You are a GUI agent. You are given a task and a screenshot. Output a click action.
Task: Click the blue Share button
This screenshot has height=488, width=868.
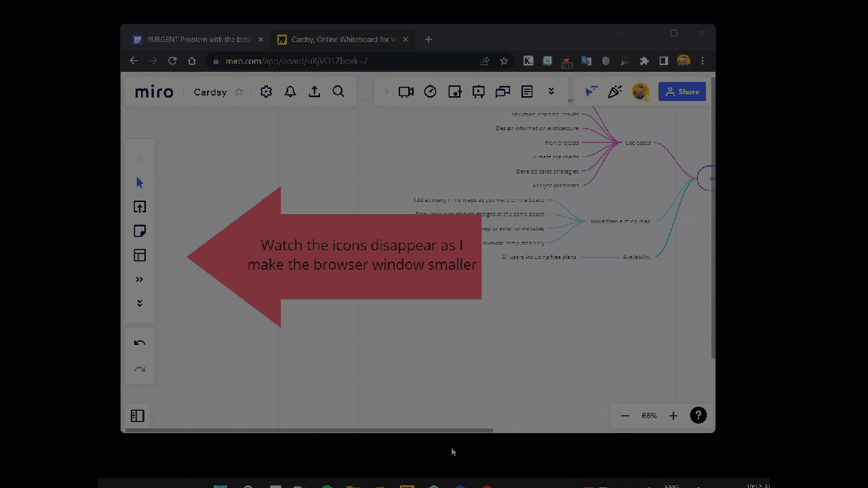click(x=682, y=91)
